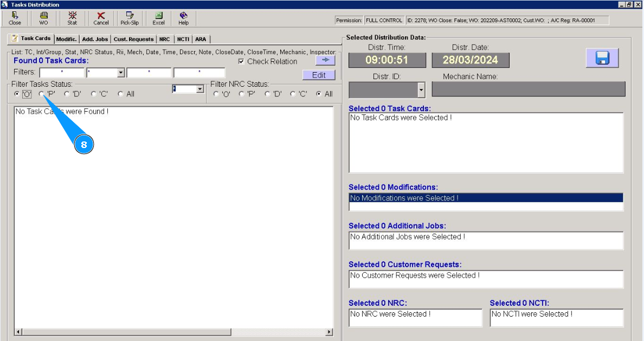
Task: Switch to the NCTI tab
Action: pos(183,40)
